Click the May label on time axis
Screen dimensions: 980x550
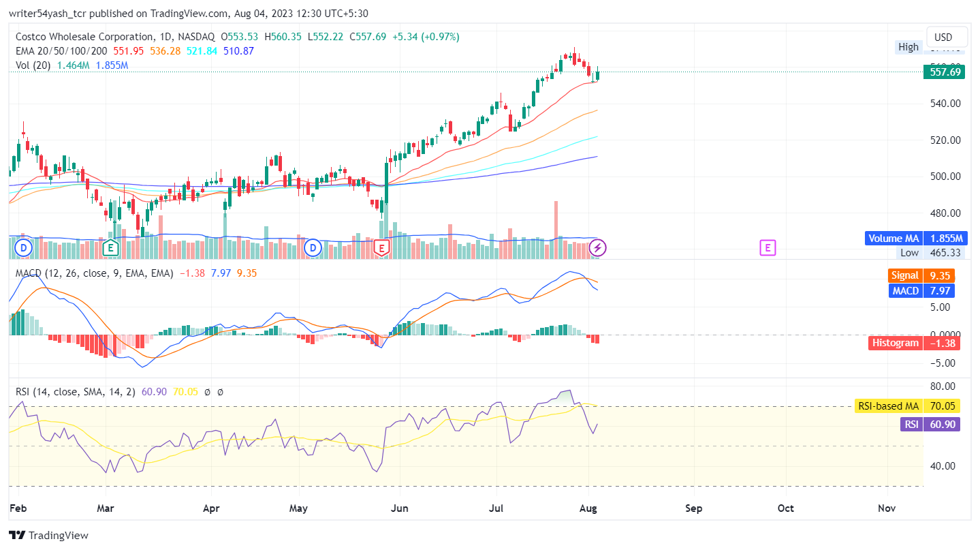(299, 508)
